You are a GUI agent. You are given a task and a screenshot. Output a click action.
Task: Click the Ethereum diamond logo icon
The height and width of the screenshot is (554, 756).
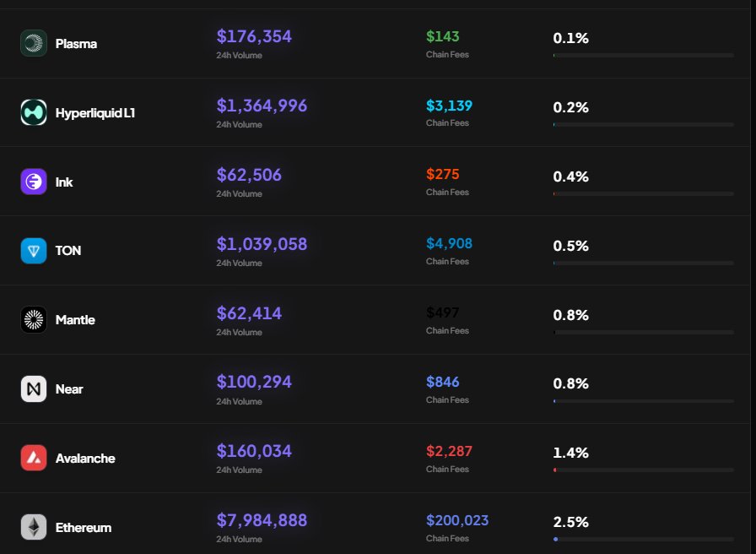click(x=34, y=528)
